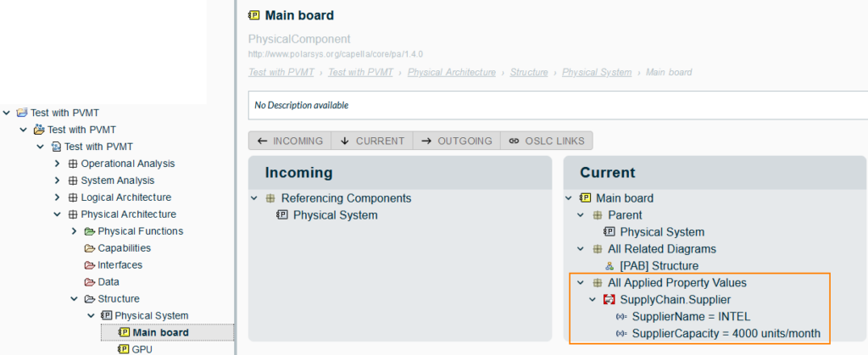The width and height of the screenshot is (868, 355).
Task: Switch to the INCOMING tab
Action: point(289,141)
